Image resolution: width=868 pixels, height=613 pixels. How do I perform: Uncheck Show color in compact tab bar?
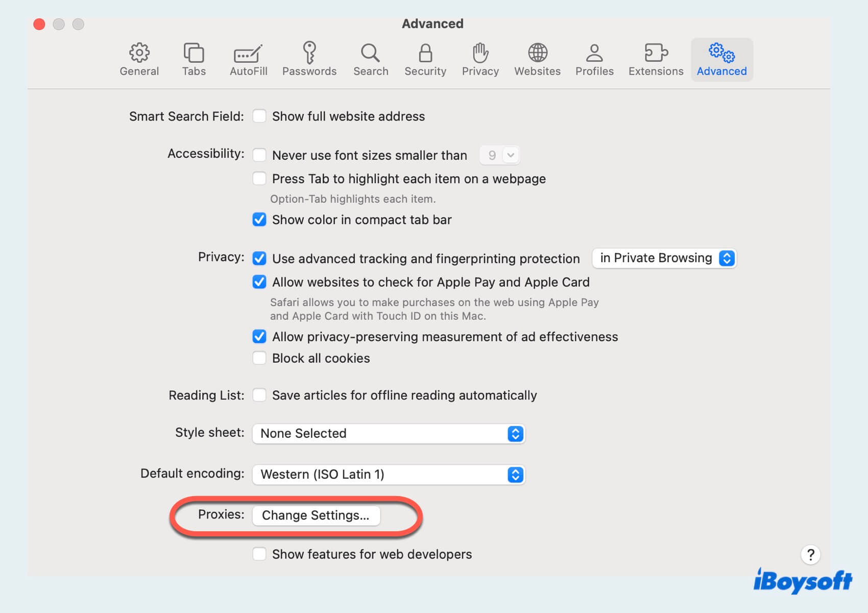pos(259,220)
